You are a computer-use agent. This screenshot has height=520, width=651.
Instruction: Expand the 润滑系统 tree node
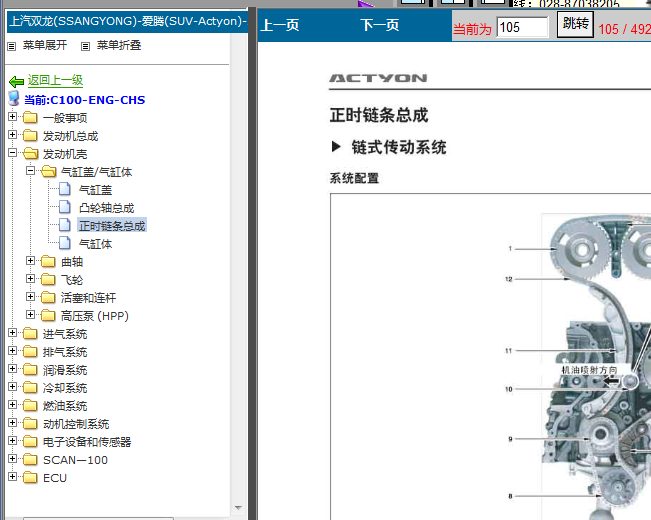(x=12, y=368)
